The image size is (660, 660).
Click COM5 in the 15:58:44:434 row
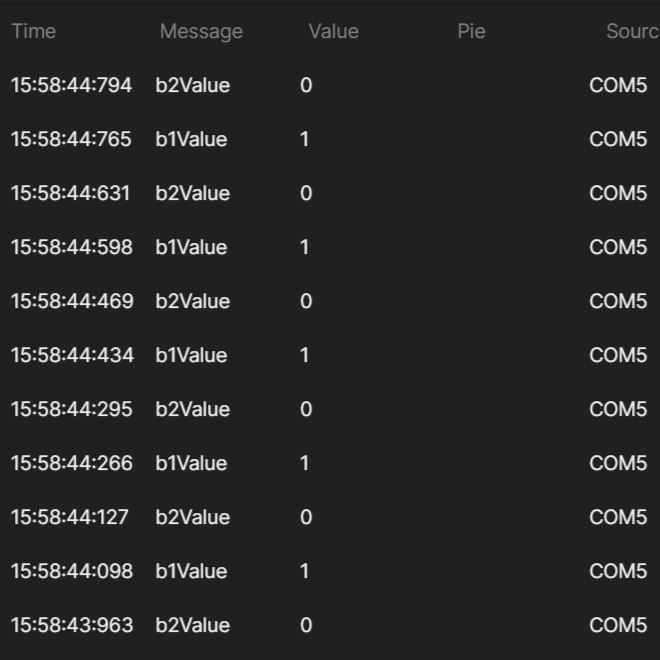[x=618, y=355]
